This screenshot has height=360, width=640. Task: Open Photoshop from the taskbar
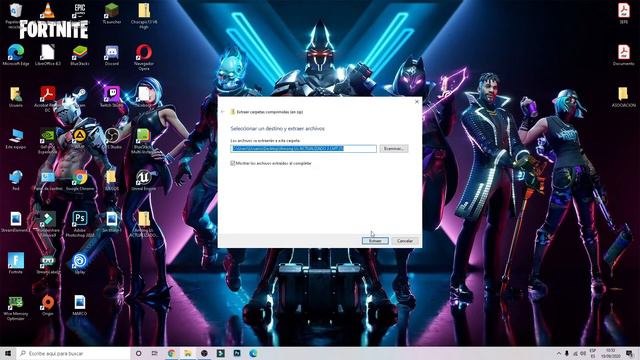pyautogui.click(x=237, y=353)
